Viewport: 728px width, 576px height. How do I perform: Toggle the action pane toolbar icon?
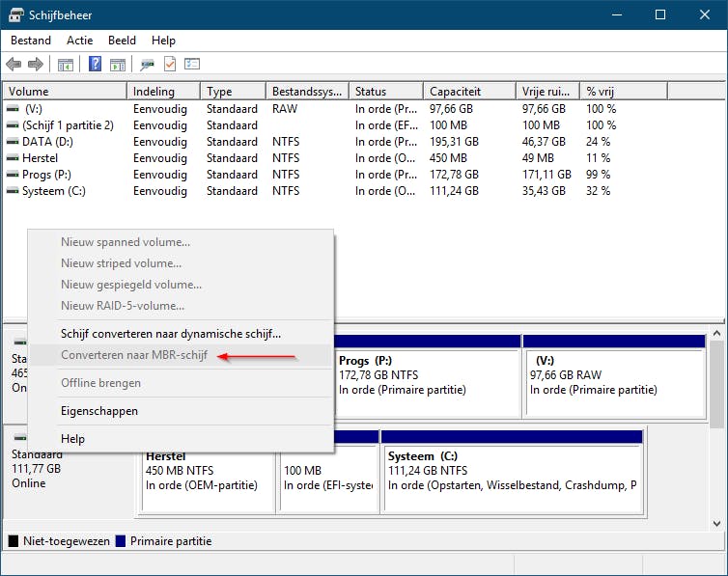tap(118, 65)
